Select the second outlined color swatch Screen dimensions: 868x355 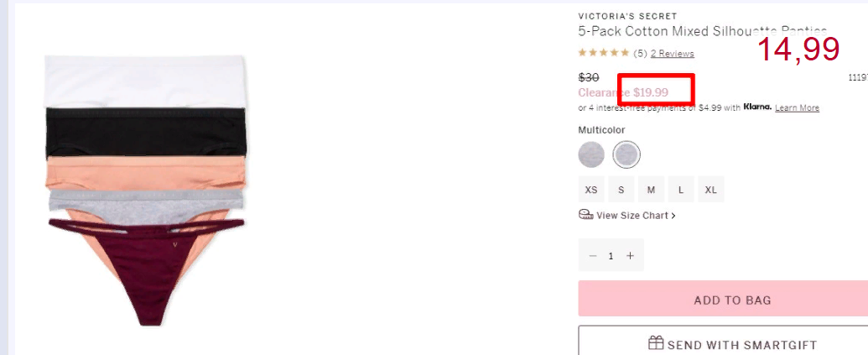coord(626,154)
